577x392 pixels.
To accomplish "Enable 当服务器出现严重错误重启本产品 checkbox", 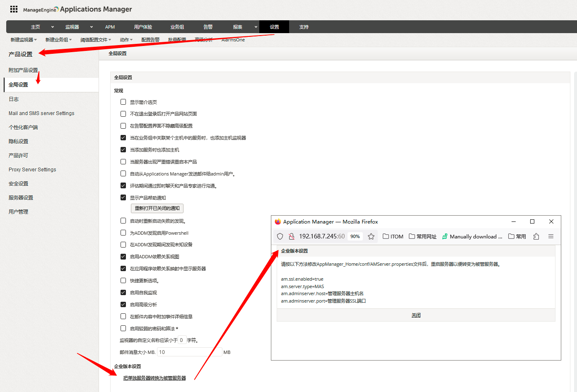I will [123, 162].
